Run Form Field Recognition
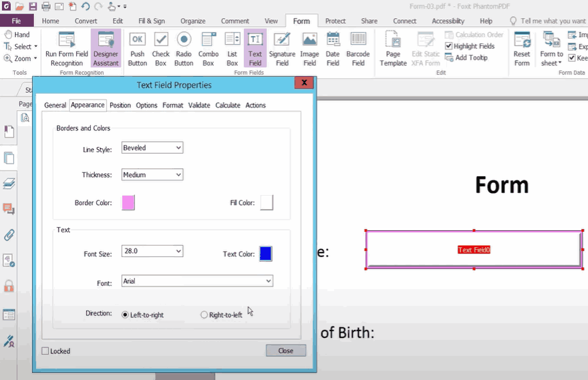Screen dimensions: 588x380 click(x=66, y=49)
